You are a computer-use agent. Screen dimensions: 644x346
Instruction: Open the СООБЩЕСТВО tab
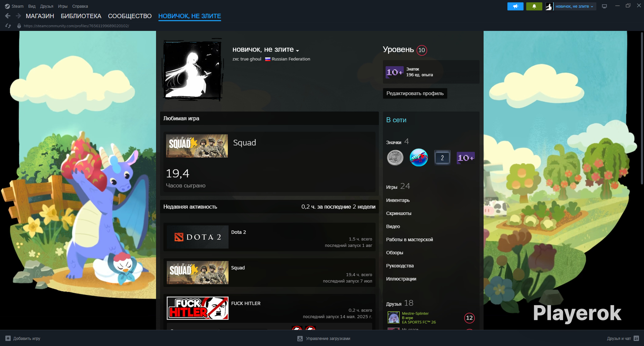130,16
